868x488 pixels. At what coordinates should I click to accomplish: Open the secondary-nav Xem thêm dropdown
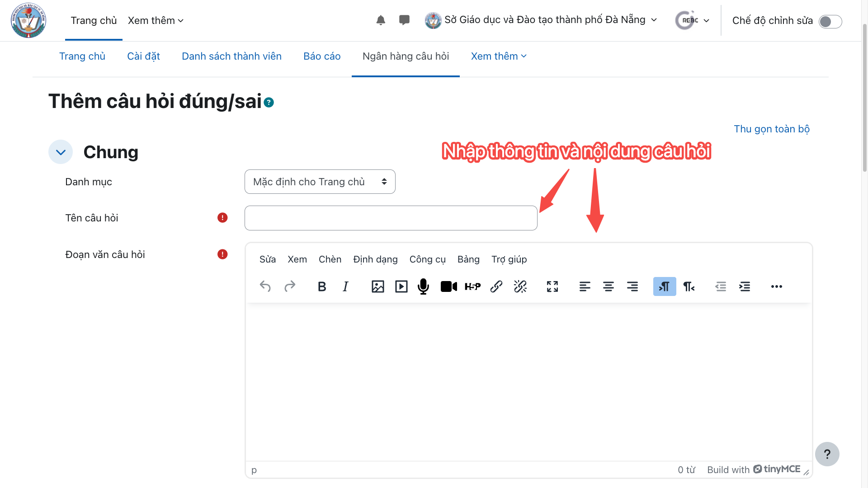point(499,56)
